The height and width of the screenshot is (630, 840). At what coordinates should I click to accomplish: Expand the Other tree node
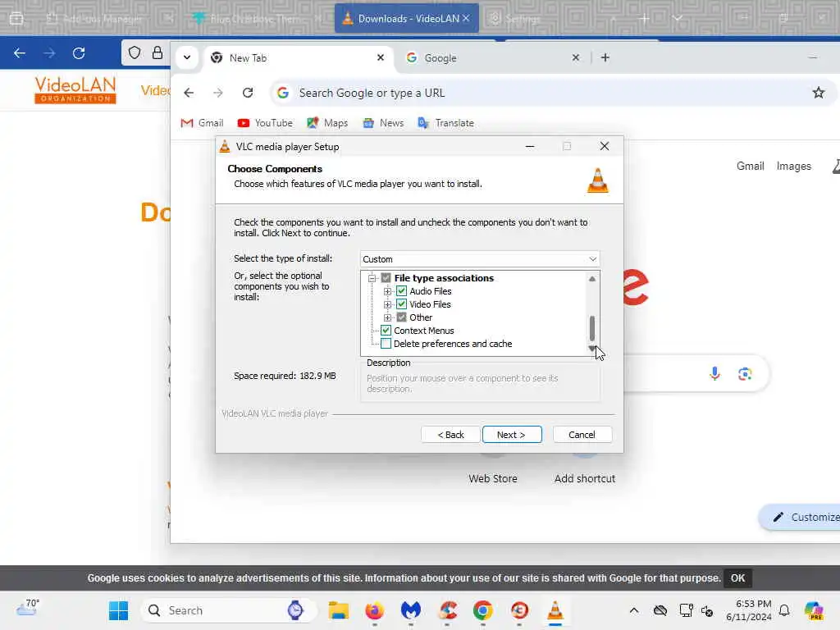point(387,317)
